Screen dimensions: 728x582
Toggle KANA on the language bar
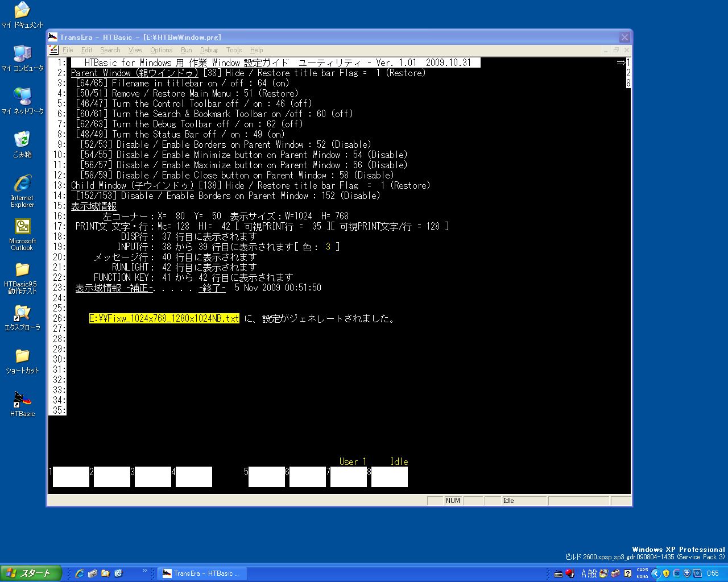(x=642, y=576)
